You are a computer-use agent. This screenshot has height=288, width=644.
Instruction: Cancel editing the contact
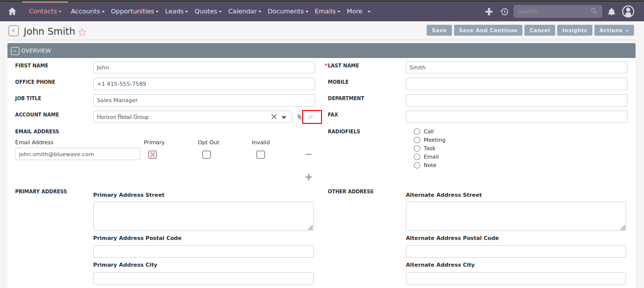click(x=540, y=31)
